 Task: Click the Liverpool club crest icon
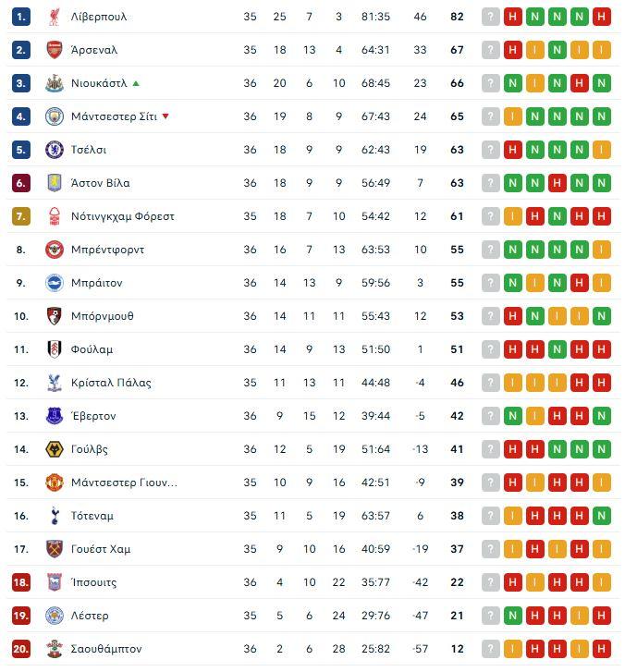[55, 17]
